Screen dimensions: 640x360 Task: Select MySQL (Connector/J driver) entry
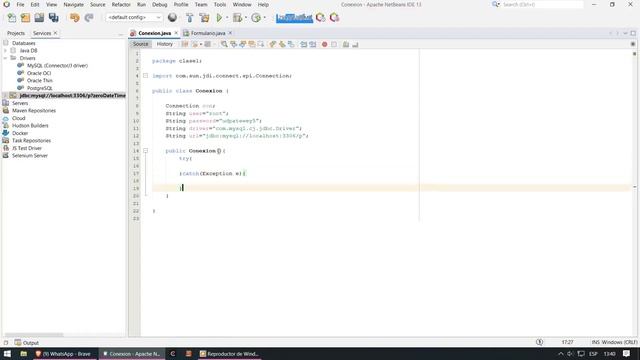[x=57, y=66]
